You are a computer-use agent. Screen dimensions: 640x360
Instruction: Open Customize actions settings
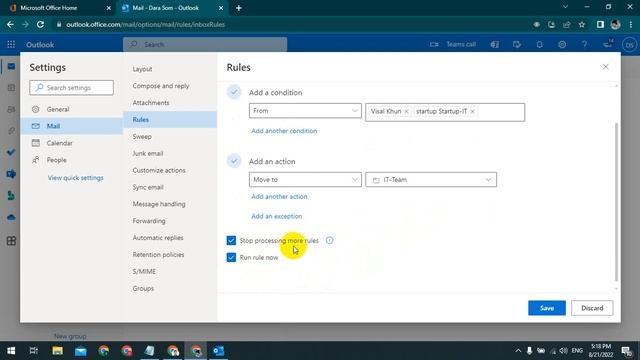(170, 170)
